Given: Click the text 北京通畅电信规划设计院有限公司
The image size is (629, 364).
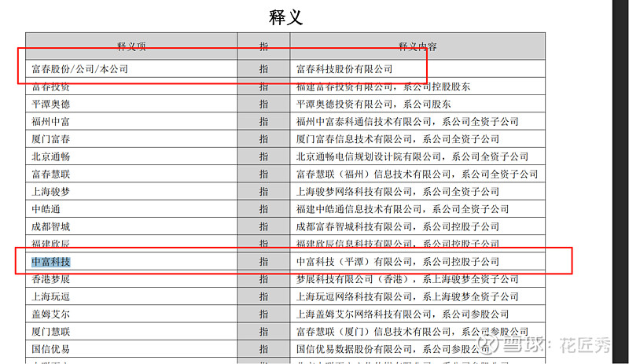Looking at the screenshot, I should [x=369, y=156].
